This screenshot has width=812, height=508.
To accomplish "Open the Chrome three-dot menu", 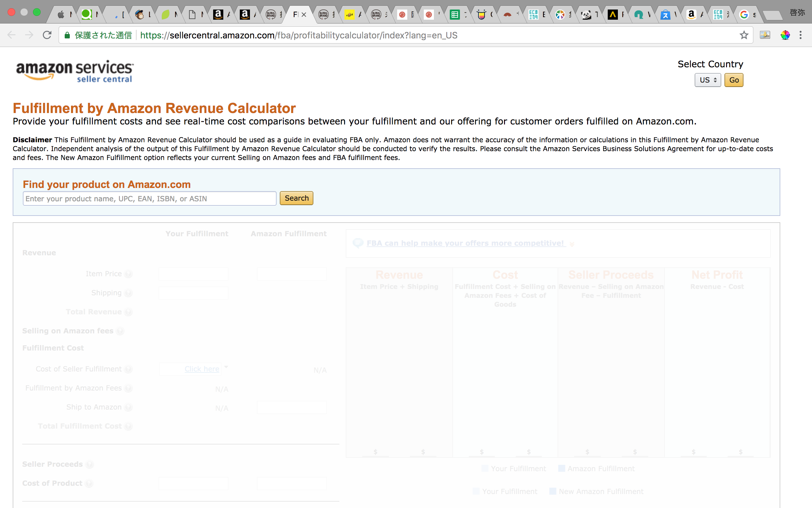I will coord(801,35).
